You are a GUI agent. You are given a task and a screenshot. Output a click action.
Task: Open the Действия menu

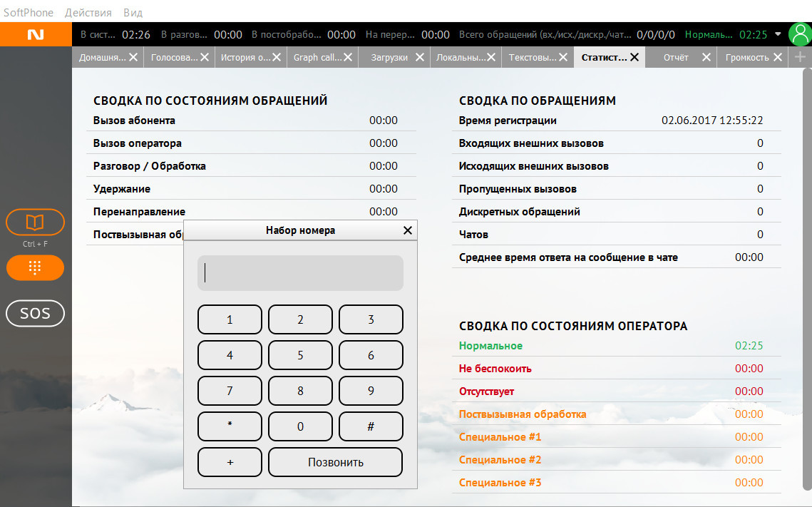(x=88, y=13)
